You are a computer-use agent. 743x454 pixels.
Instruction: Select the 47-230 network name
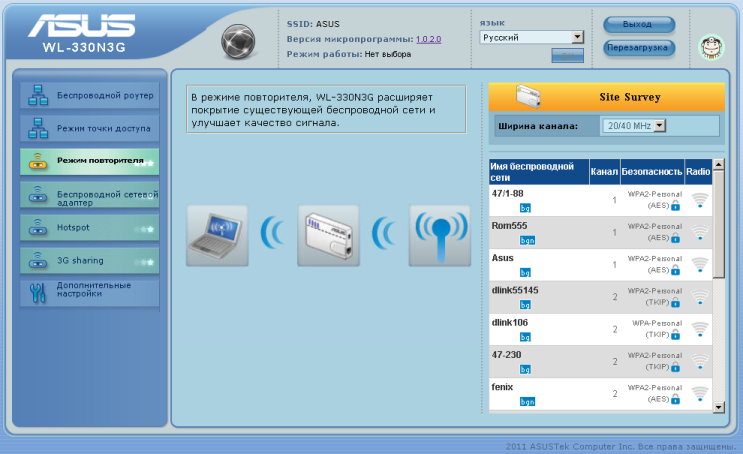point(507,354)
